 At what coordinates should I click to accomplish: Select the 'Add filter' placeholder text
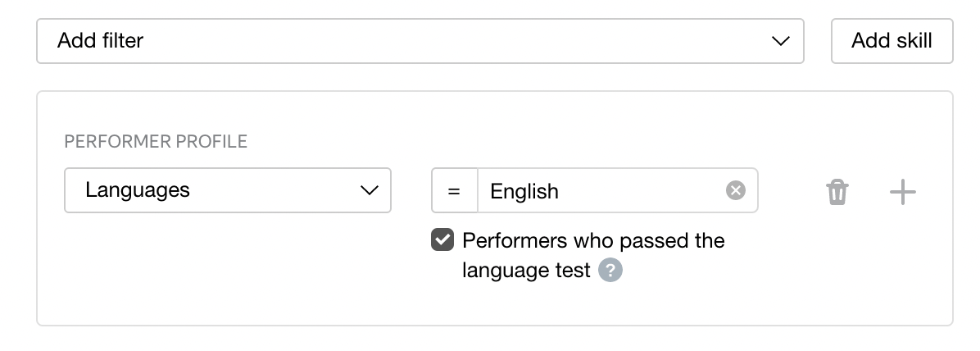coord(100,41)
